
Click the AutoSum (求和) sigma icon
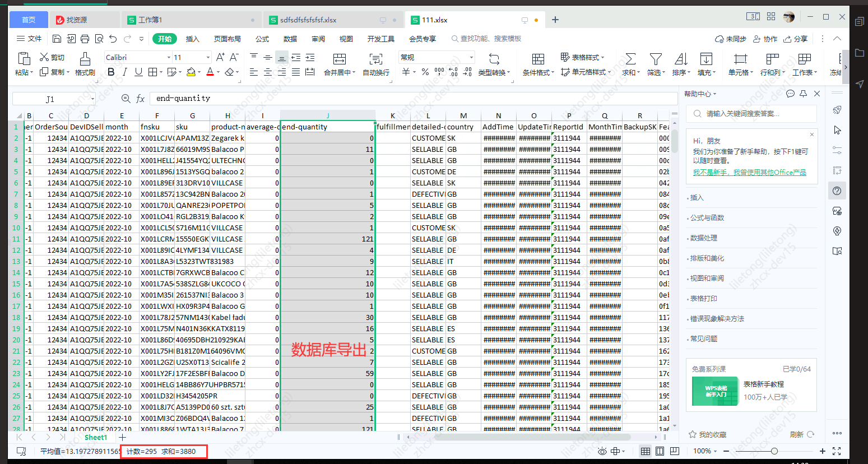point(630,59)
